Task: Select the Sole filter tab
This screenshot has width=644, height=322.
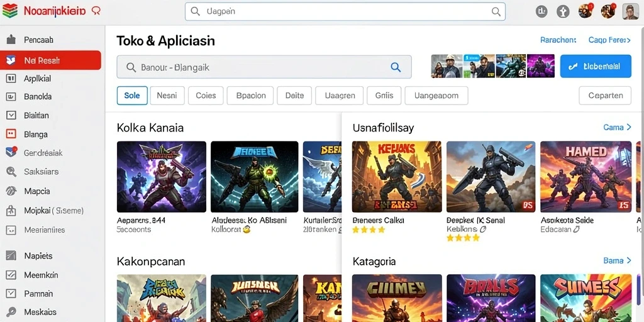Action: coord(132,96)
